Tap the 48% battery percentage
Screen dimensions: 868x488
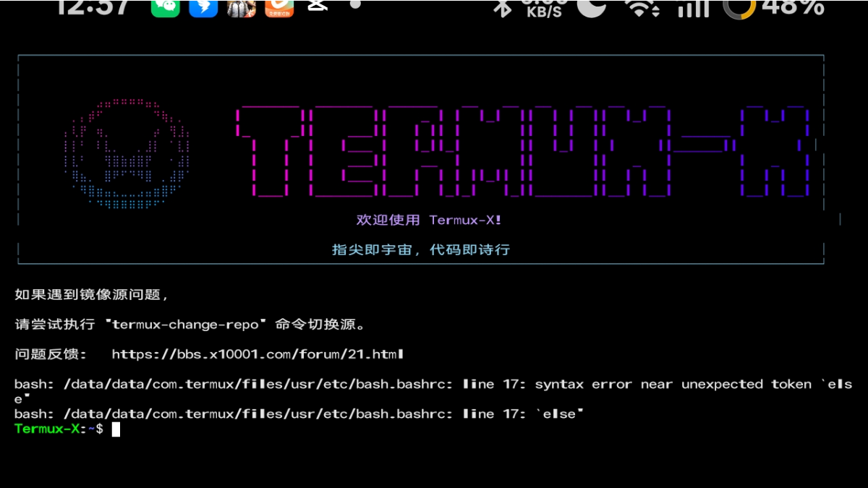793,7
